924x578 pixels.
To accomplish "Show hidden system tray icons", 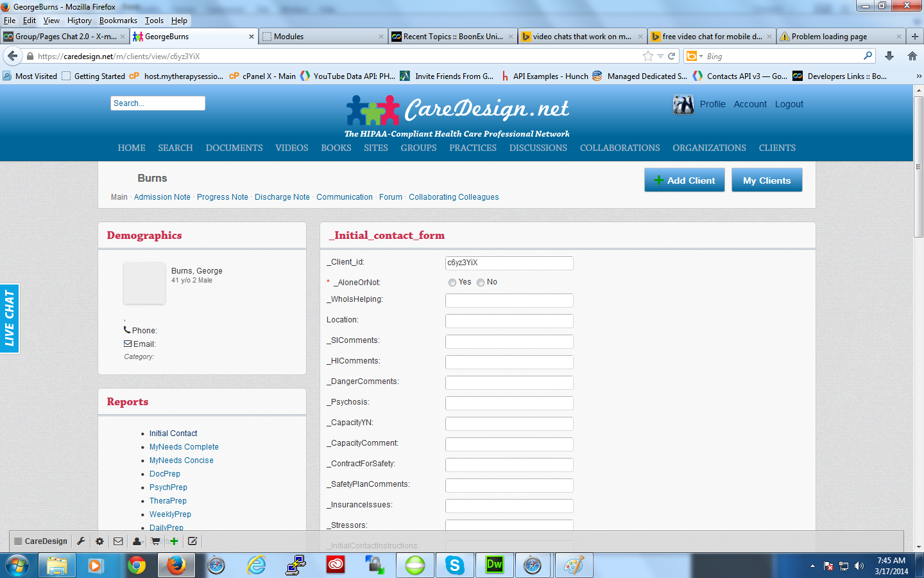I will click(812, 566).
